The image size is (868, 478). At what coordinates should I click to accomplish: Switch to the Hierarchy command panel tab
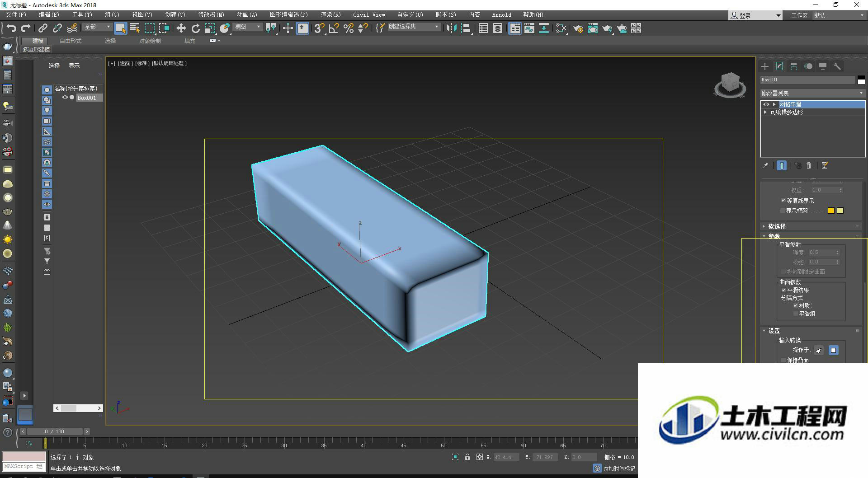pyautogui.click(x=794, y=66)
